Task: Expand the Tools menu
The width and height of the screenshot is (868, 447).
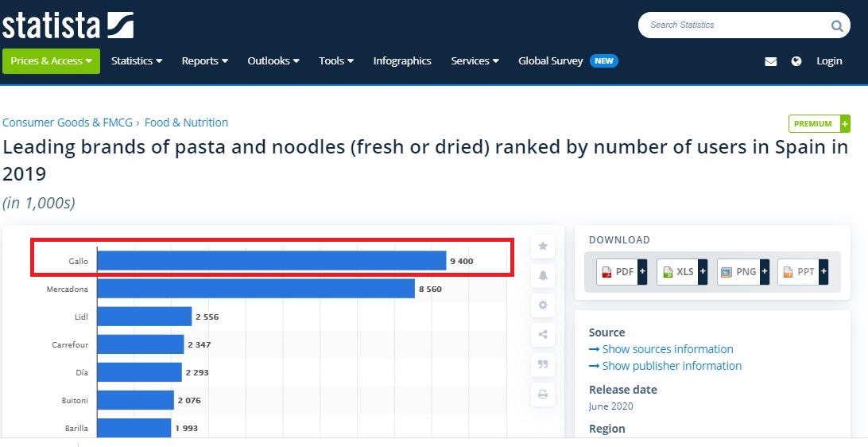Action: click(x=336, y=61)
